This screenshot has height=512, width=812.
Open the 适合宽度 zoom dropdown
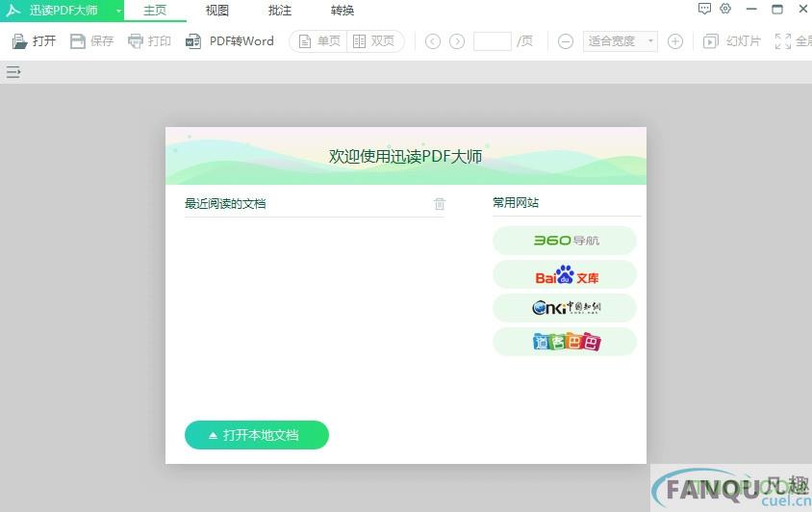click(621, 41)
